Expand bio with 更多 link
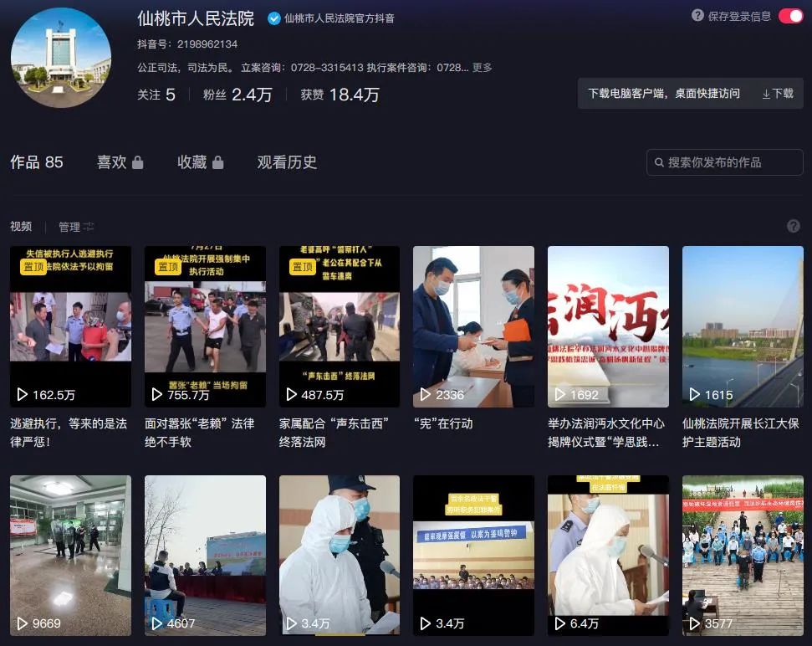The height and width of the screenshot is (646, 812). (483, 67)
